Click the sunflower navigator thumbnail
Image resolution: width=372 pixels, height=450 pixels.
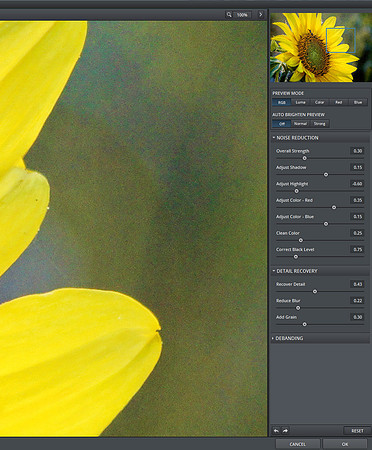(321, 47)
